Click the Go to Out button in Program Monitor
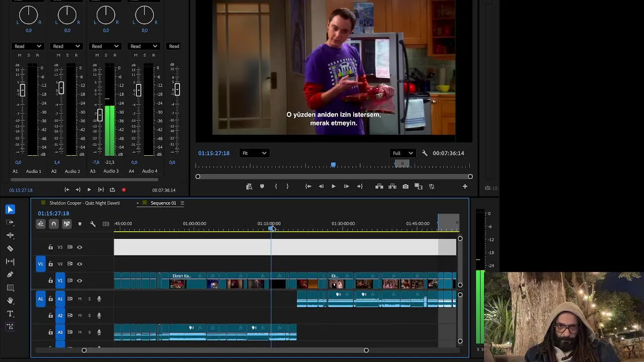The width and height of the screenshot is (644, 362). [359, 187]
